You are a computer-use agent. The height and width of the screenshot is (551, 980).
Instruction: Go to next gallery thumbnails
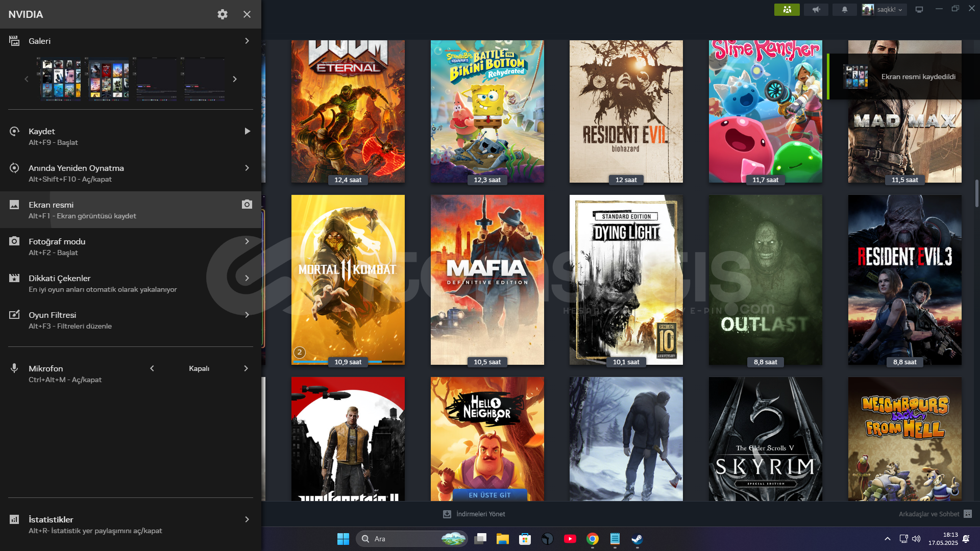(x=235, y=79)
